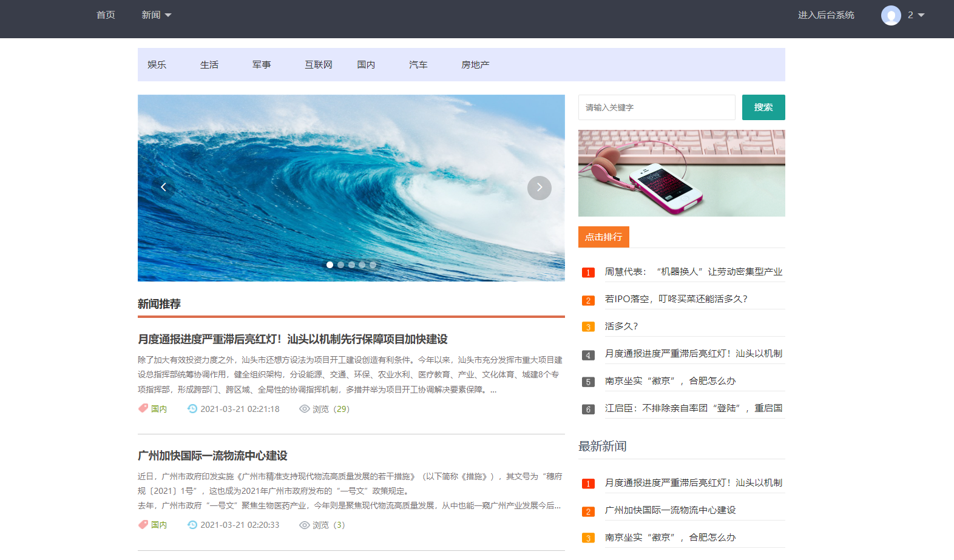The height and width of the screenshot is (560, 954).
Task: Click rank badge 2 in 最新新闻
Action: click(x=588, y=511)
